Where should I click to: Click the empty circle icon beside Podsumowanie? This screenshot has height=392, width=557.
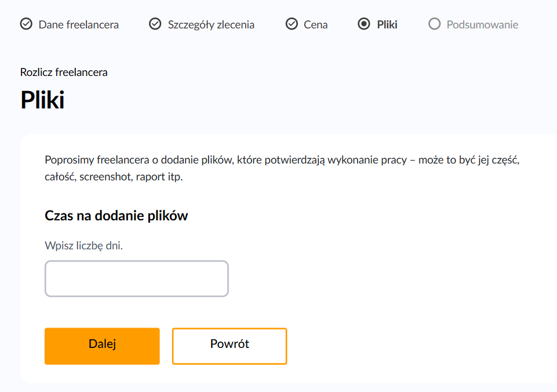tap(434, 24)
